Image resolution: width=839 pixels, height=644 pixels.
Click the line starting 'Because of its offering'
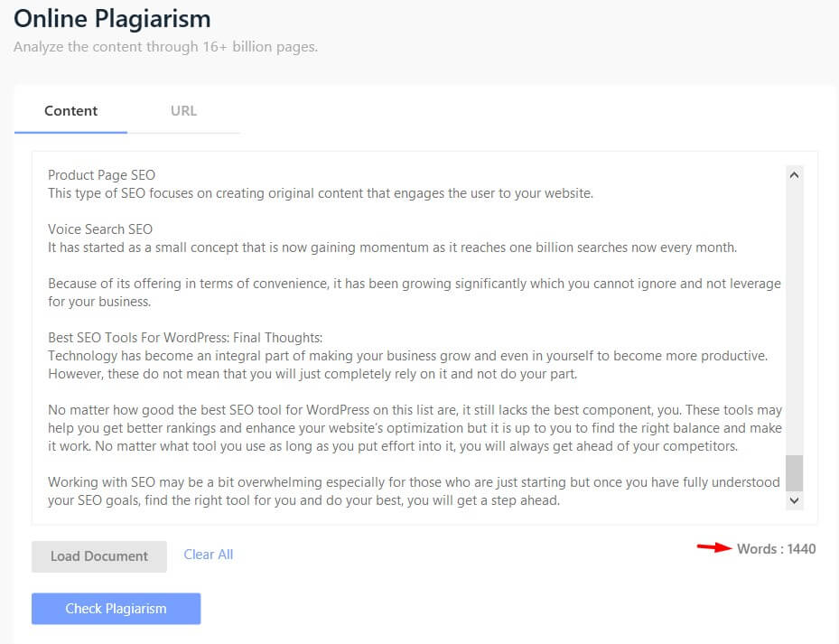pyautogui.click(x=415, y=284)
